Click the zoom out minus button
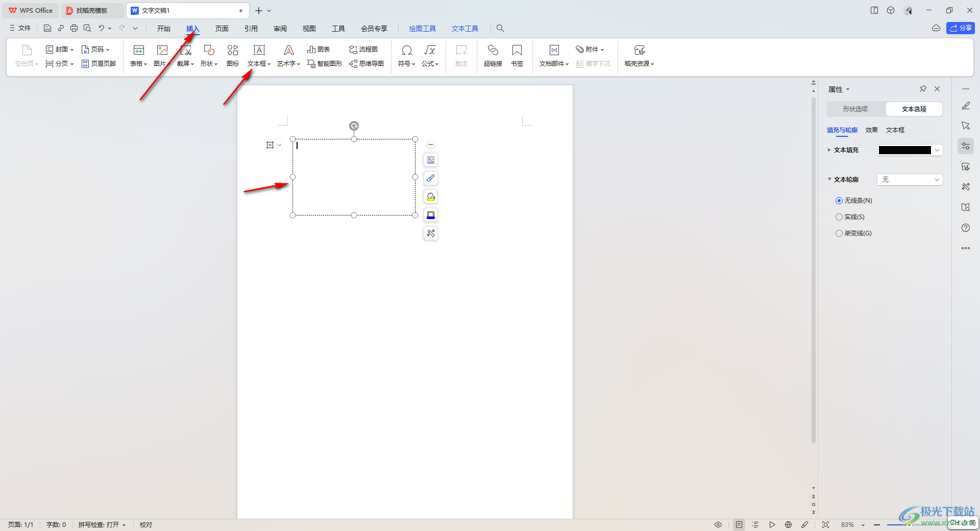This screenshot has width=980, height=531. click(877, 525)
